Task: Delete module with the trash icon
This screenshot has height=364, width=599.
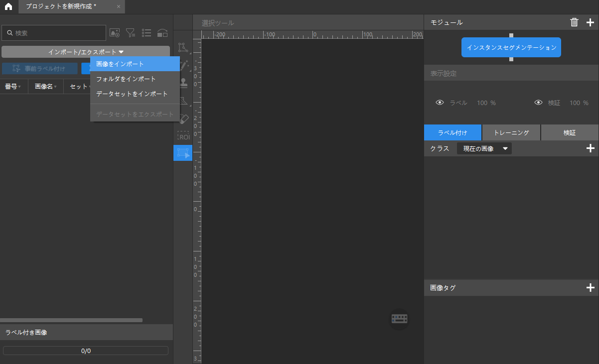Action: click(x=574, y=22)
